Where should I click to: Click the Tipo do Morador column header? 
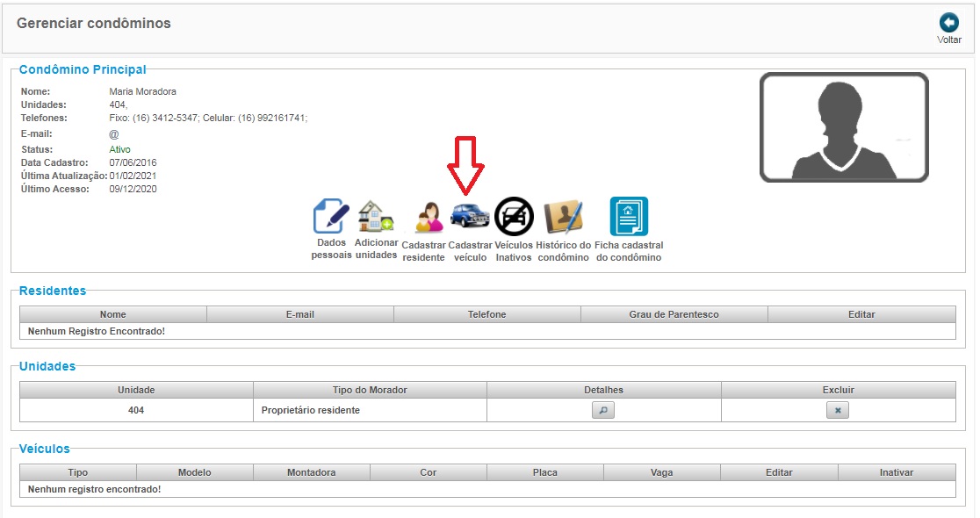pos(370,390)
